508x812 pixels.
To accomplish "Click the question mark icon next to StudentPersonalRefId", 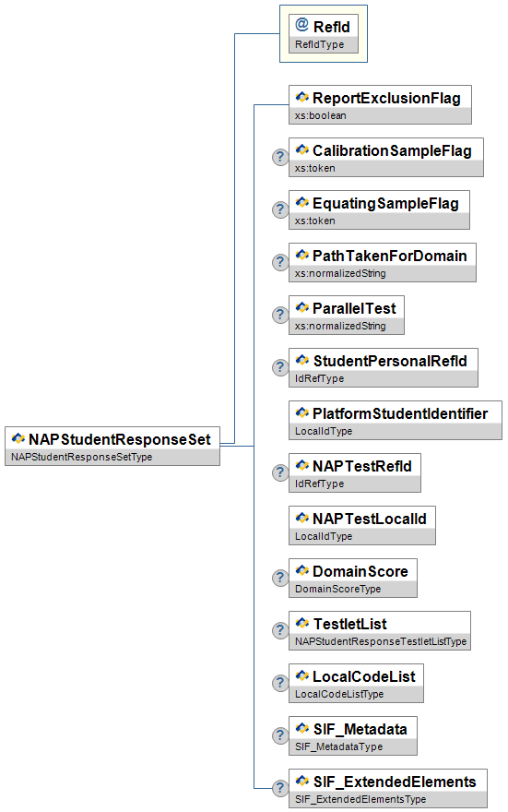I will (x=280, y=367).
